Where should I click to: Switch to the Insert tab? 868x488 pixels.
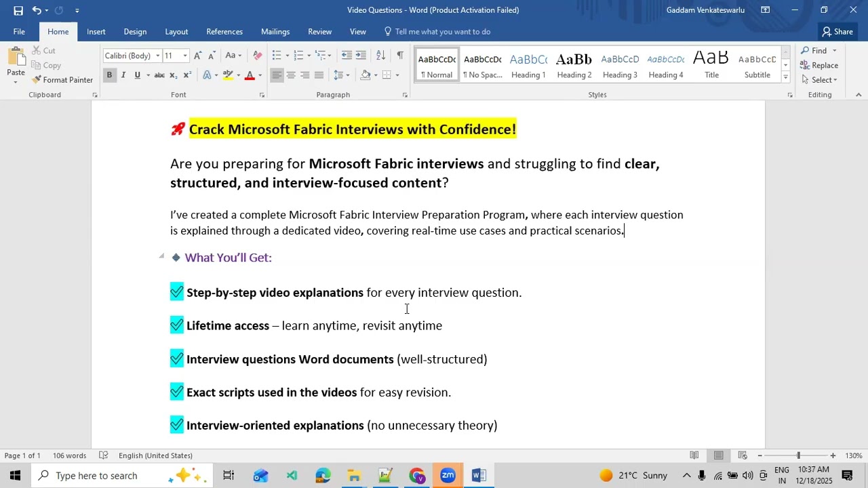pos(96,32)
